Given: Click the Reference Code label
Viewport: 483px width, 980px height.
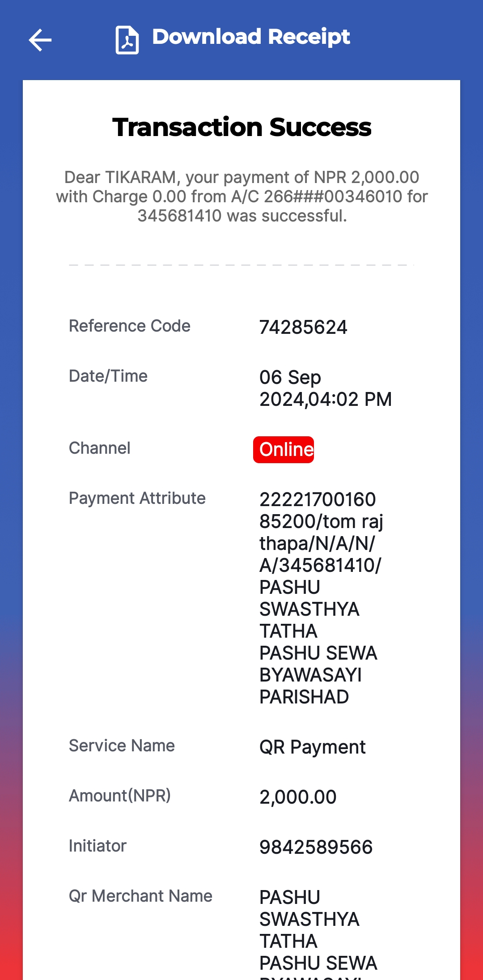Looking at the screenshot, I should click(x=130, y=326).
